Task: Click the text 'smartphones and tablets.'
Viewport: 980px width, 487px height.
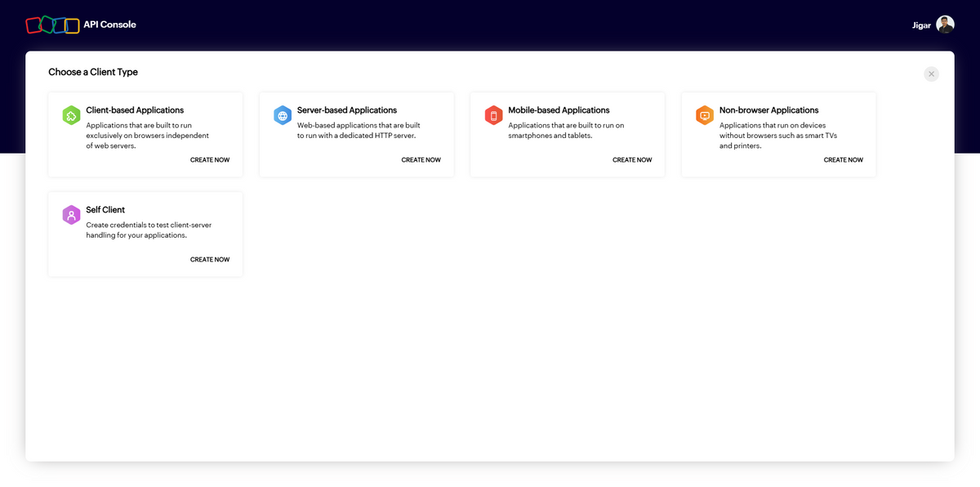Action: tap(550, 136)
